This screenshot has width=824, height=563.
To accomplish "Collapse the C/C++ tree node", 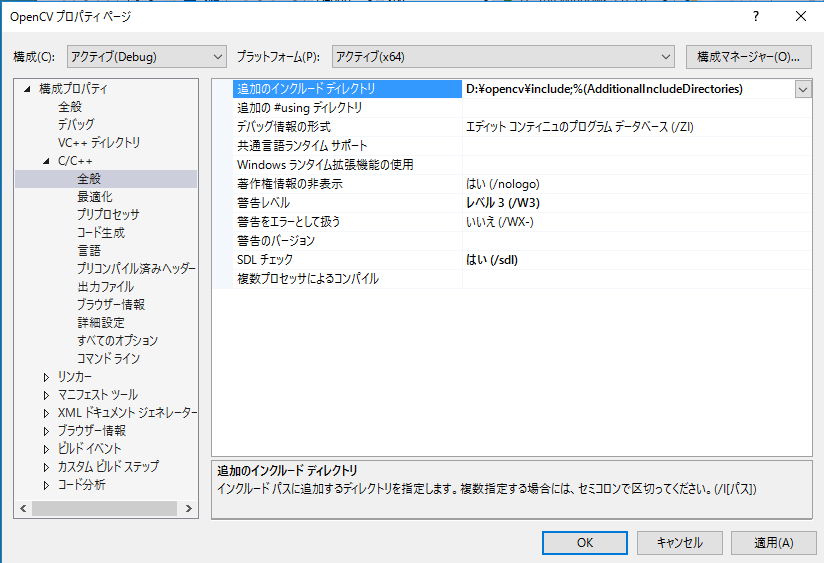I will [x=46, y=161].
